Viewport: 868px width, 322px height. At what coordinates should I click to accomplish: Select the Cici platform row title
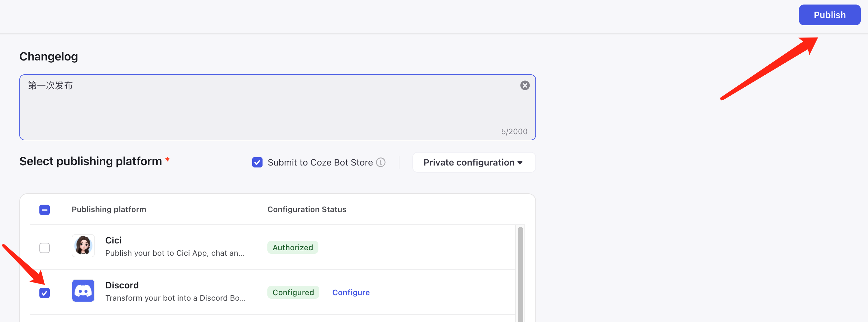(x=113, y=241)
